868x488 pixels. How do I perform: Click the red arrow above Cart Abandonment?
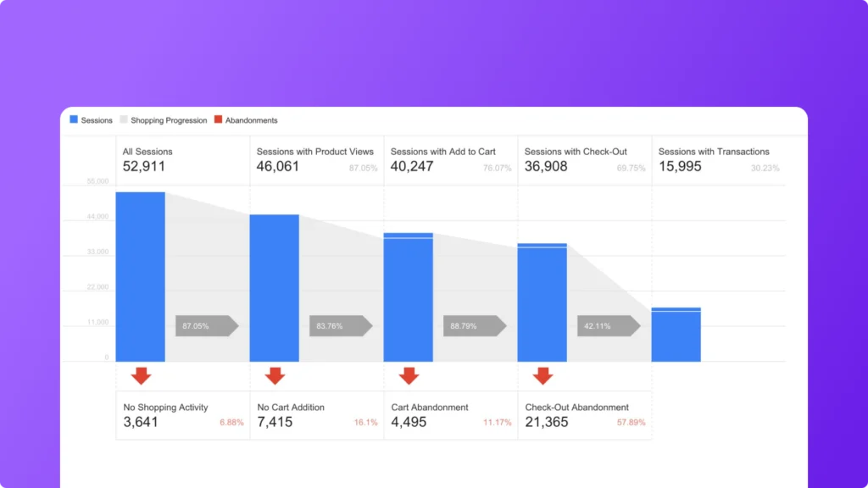click(409, 375)
